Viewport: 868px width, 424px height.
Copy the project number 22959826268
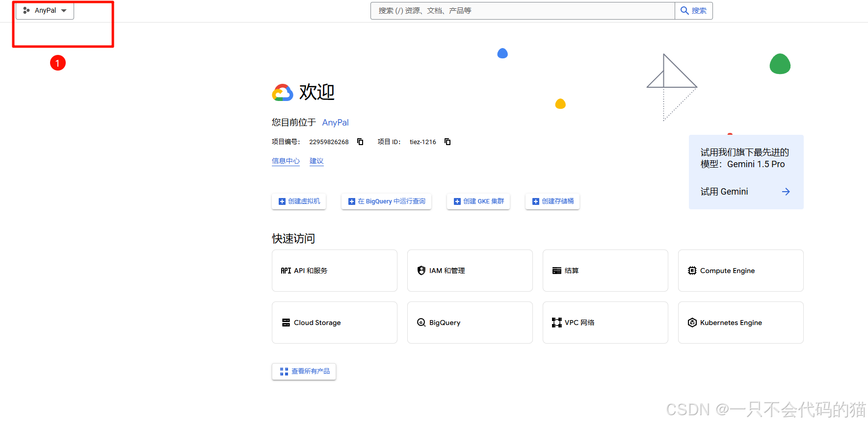360,142
